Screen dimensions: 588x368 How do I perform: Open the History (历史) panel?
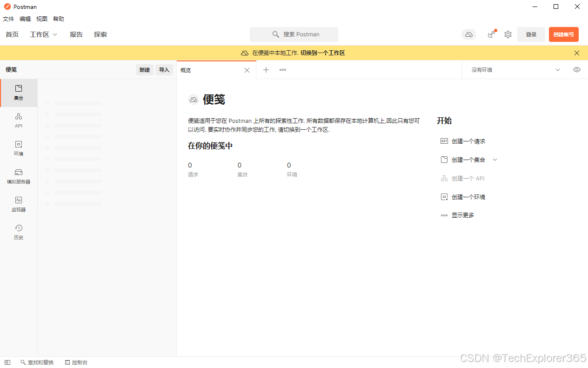(19, 232)
